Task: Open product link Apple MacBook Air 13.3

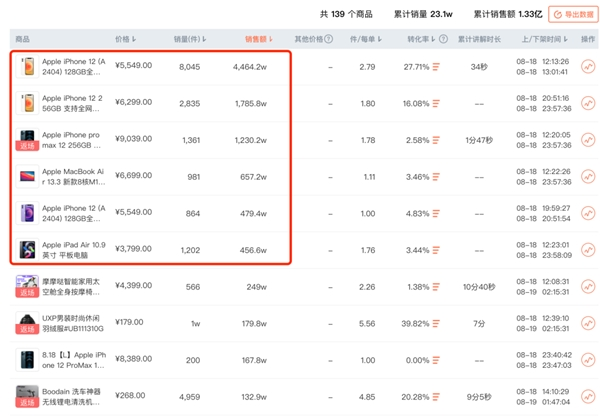Action: click(73, 177)
